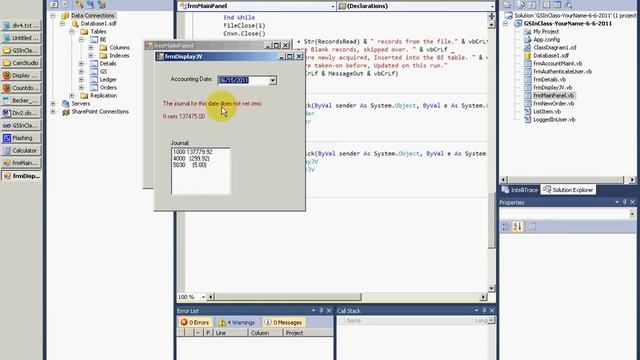Screen dimensions: 640x360
Task: Select journal row 5030 (5.00)
Action: point(190,165)
